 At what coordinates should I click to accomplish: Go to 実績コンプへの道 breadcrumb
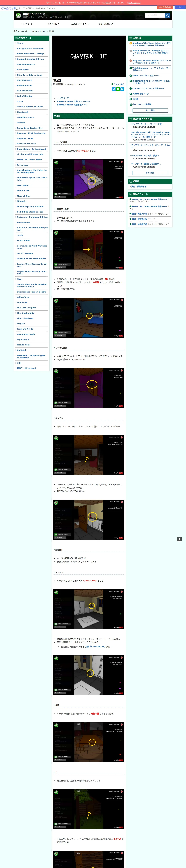[x=21, y=31]
